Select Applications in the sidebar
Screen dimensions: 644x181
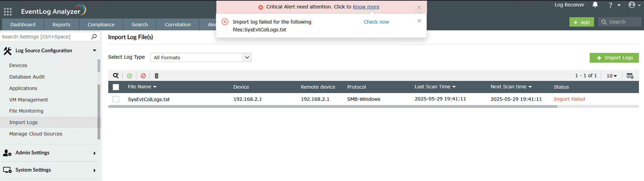point(23,88)
